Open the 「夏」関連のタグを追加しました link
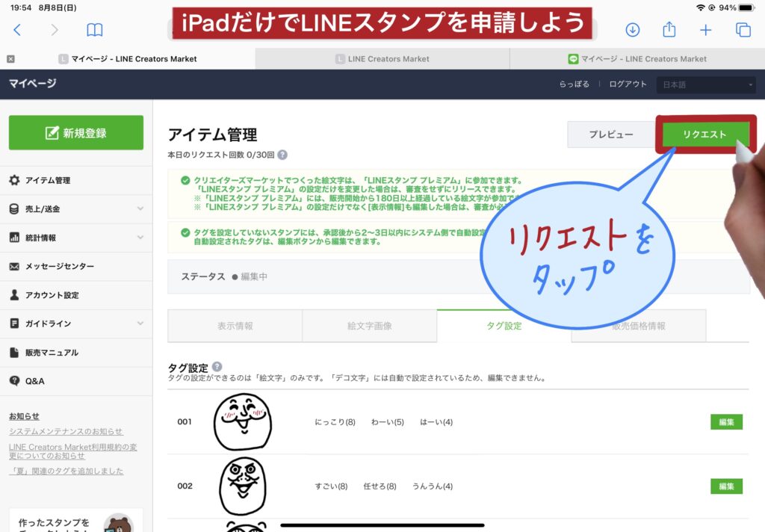 pos(66,471)
